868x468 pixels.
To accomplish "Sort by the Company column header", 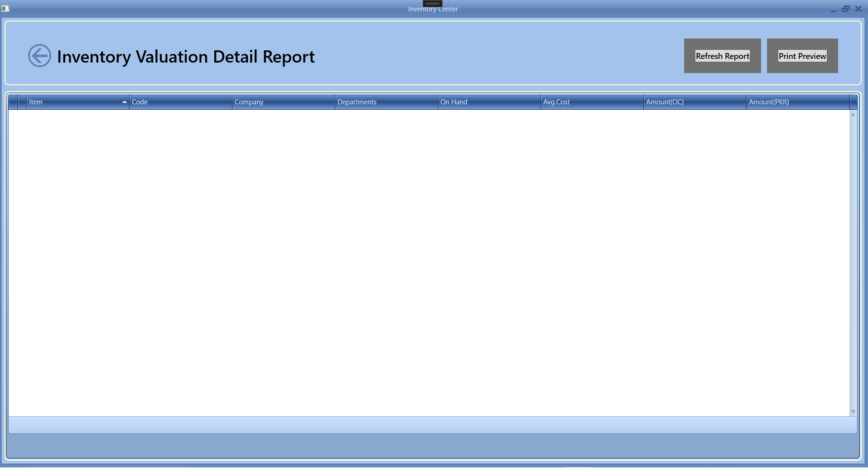I will tap(284, 102).
